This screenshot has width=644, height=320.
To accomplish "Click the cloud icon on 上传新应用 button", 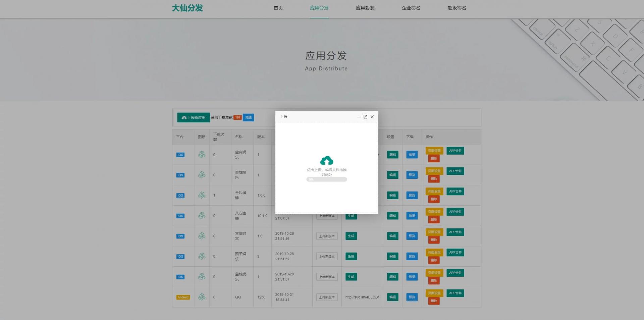I will [184, 117].
